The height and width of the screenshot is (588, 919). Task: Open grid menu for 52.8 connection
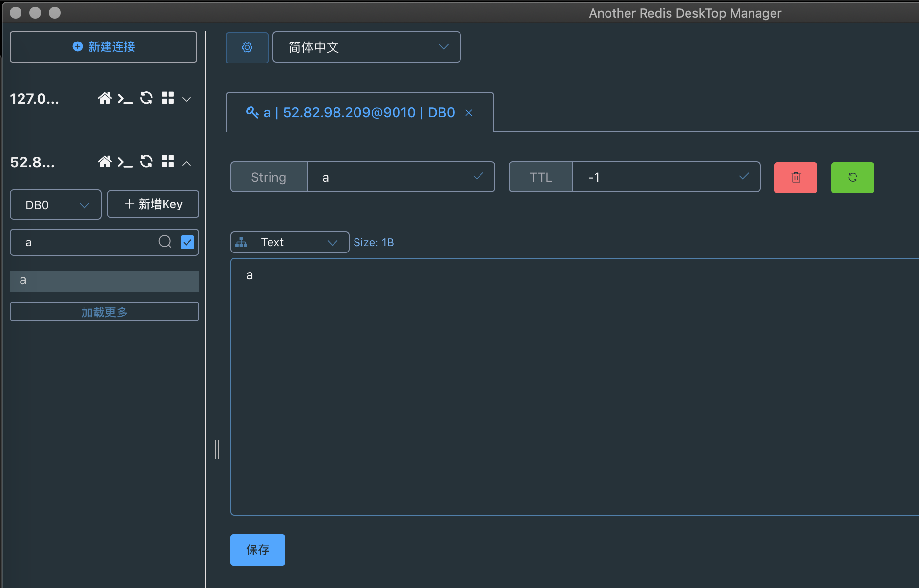coord(168,162)
